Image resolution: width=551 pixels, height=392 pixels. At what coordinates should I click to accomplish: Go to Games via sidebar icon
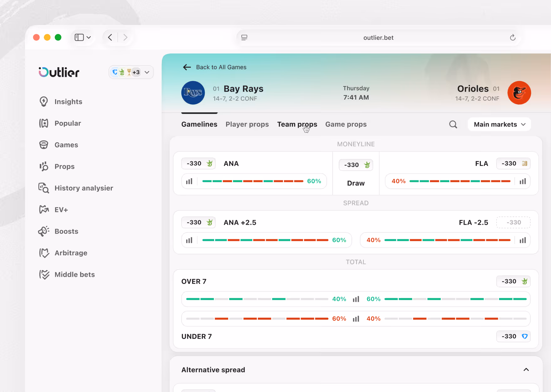44,145
